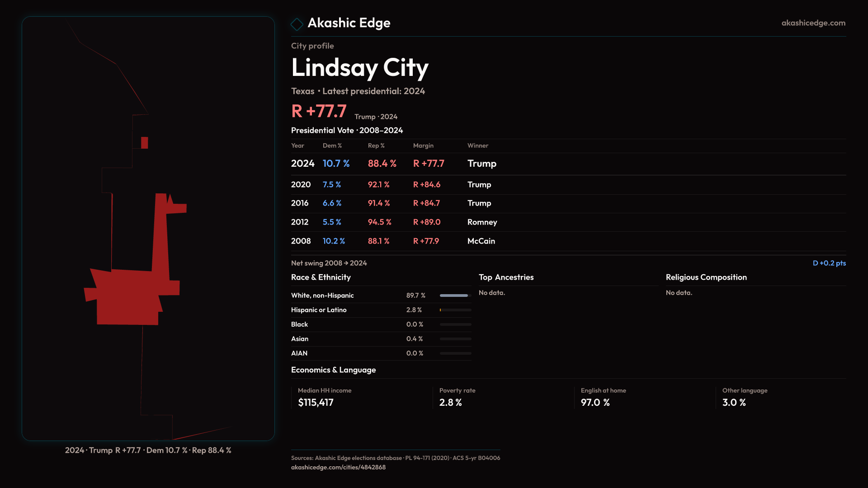The image size is (868, 488).
Task: Click the Religious Composition section heading
Action: 706,277
